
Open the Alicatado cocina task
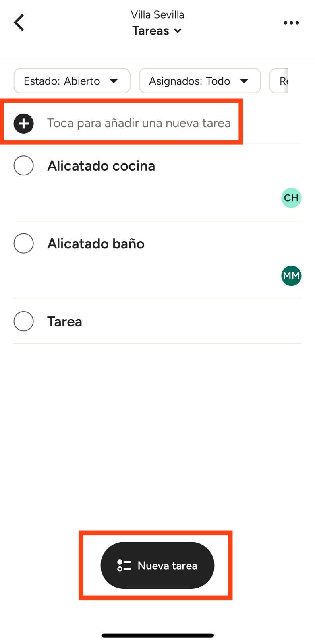101,166
